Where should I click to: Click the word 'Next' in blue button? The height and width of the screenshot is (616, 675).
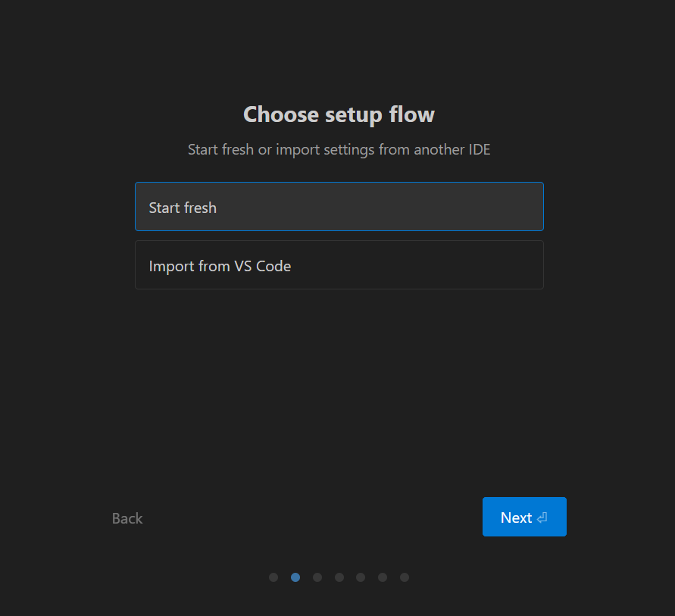tap(516, 518)
